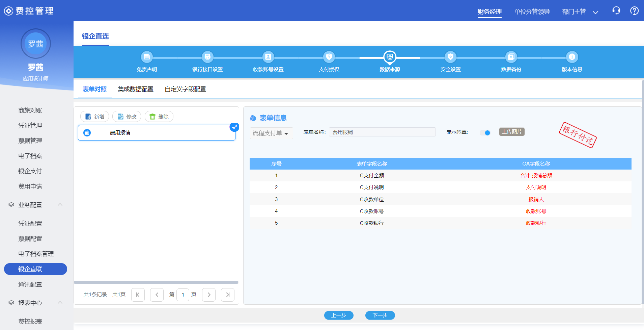Click the 银行付讫 stamp image

pyautogui.click(x=578, y=135)
